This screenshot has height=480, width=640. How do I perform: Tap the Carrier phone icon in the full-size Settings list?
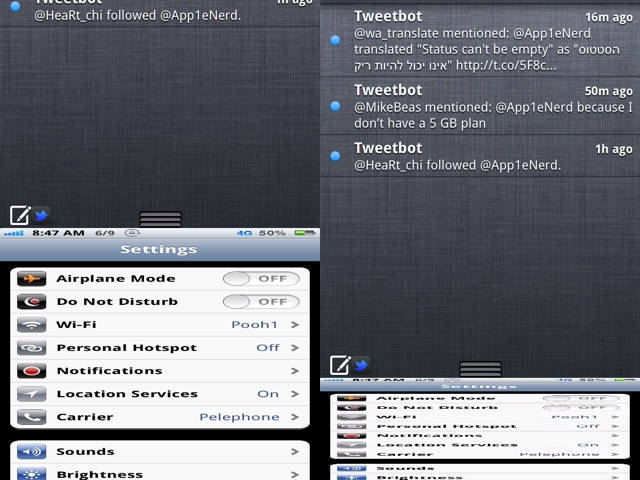click(x=31, y=417)
